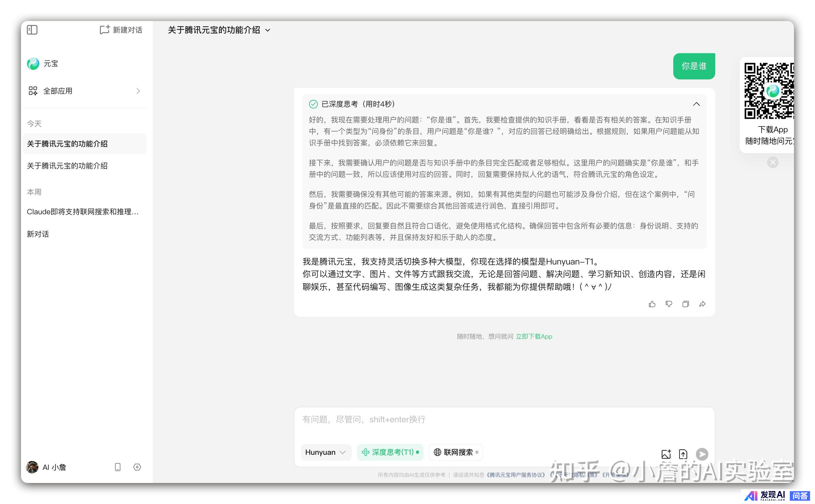Screen dimensions: 815x504
Task: Toggle 深度思考(T1) mode
Action: [390, 452]
